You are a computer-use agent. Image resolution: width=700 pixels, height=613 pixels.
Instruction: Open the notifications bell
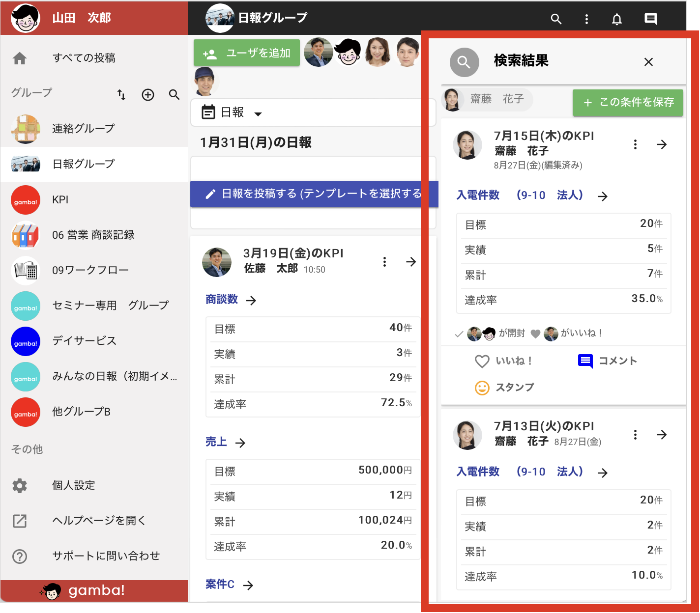(617, 19)
